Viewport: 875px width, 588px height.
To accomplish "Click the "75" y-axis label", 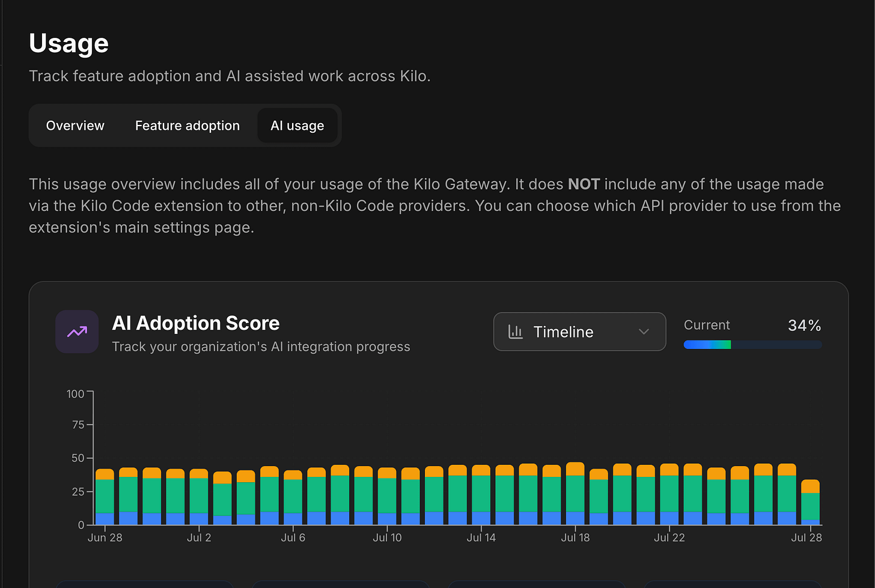I will (x=78, y=425).
